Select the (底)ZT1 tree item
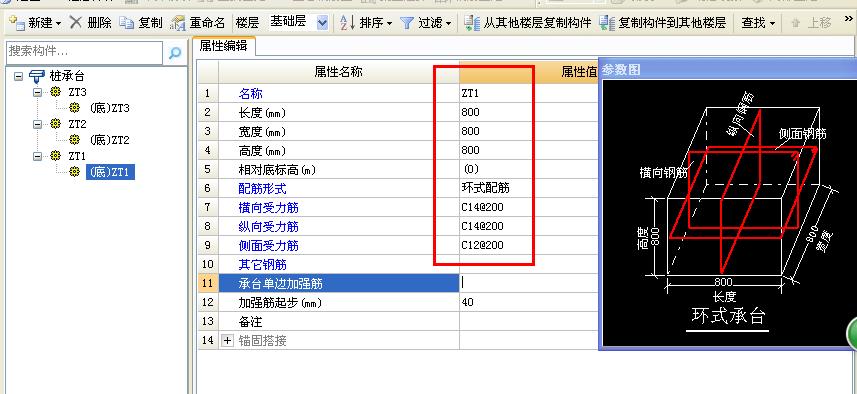The width and height of the screenshot is (857, 394). (x=110, y=172)
